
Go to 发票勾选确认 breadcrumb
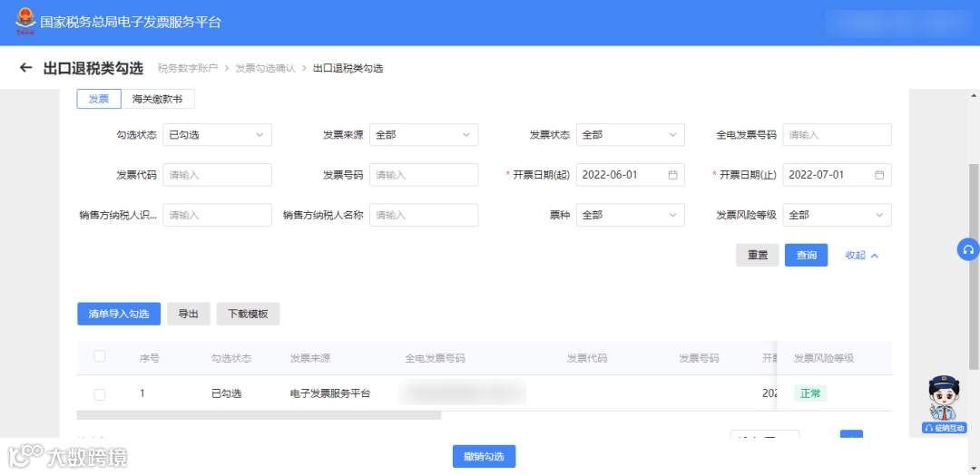(x=265, y=68)
